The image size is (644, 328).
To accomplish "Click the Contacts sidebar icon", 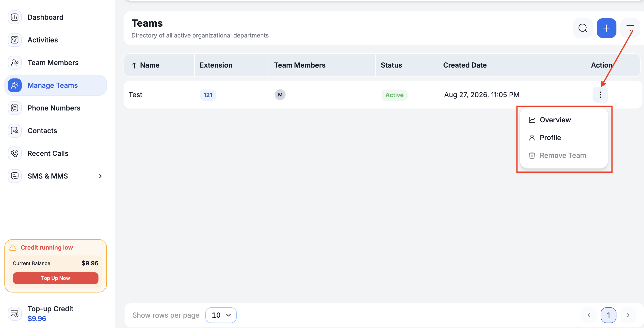I will pyautogui.click(x=15, y=131).
